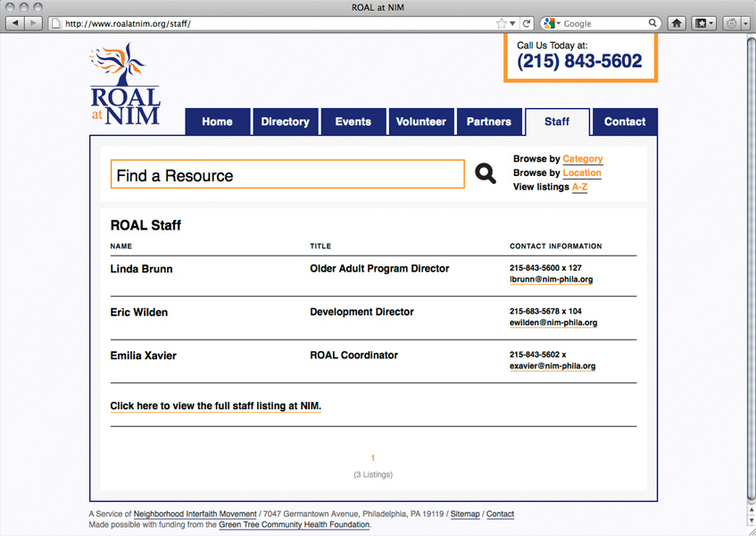
Task: Click the page icon beside the URL
Action: click(56, 23)
